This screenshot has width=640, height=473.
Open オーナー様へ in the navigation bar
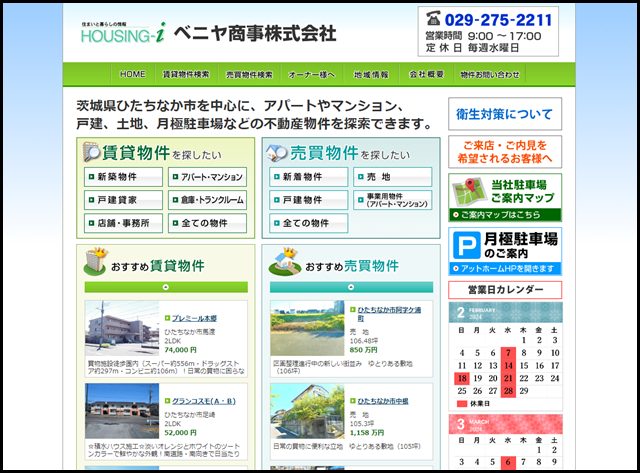[311, 74]
